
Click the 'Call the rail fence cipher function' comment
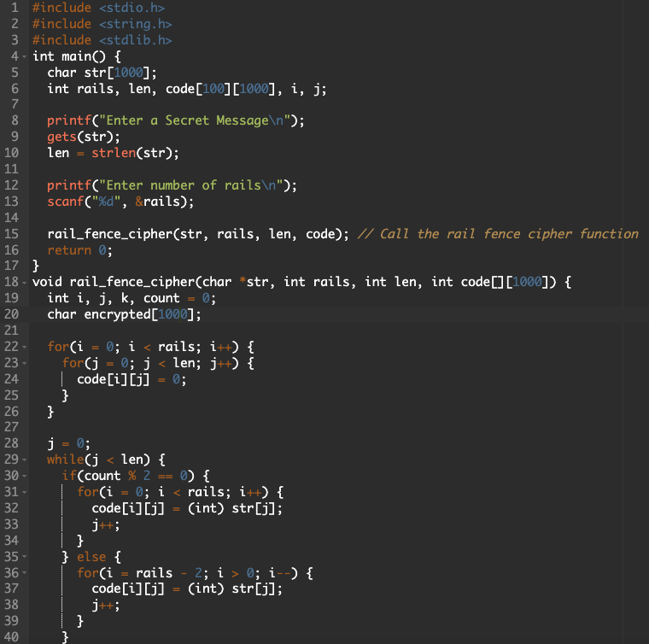509,234
